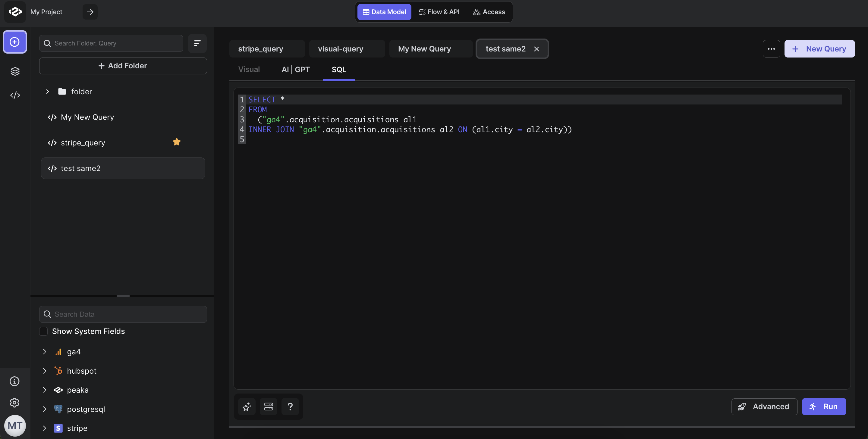The width and height of the screenshot is (868, 439).
Task: Click the Advanced button
Action: coord(764,406)
